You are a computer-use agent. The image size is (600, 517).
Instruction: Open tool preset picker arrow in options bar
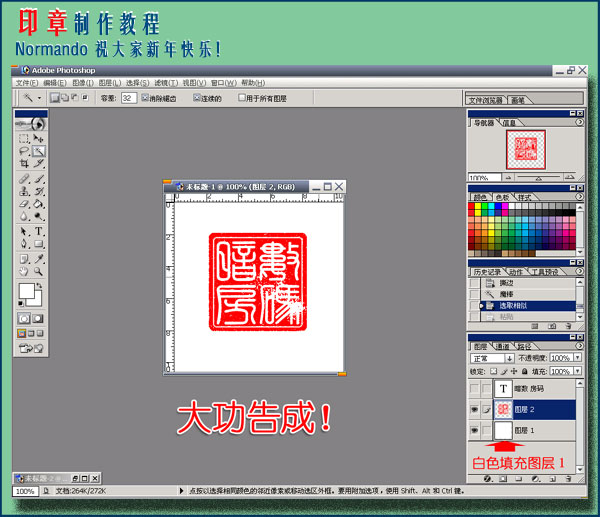[39, 98]
